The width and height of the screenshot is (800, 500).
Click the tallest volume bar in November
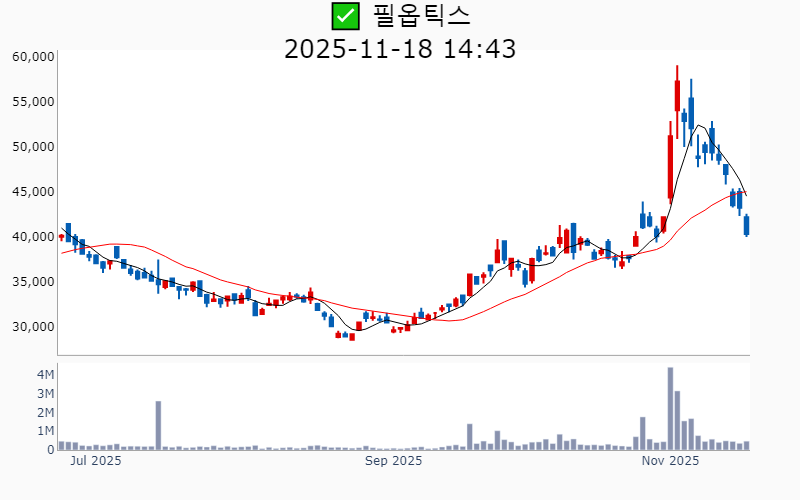(x=670, y=410)
